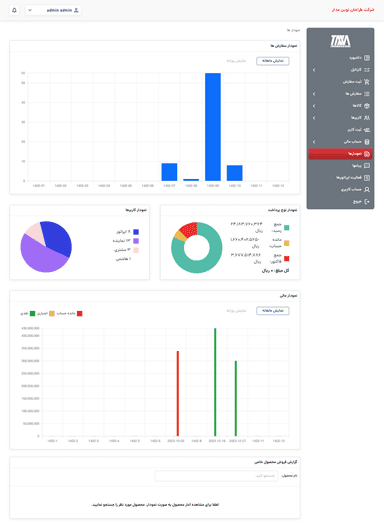Open the admin admin user dropdown
384x524 pixels.
(53, 10)
